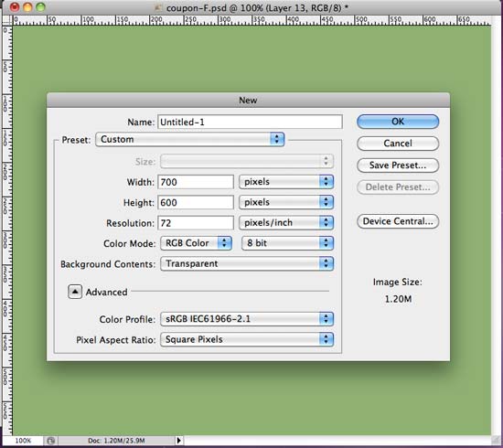Open the Color Profile sRGB dropdown
Screen dimensions: 503x448
[247, 319]
